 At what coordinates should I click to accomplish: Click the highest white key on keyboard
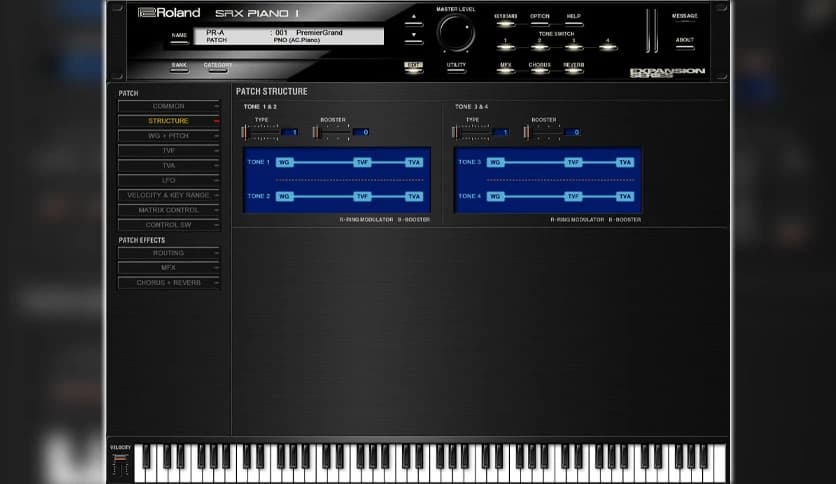pos(719,464)
